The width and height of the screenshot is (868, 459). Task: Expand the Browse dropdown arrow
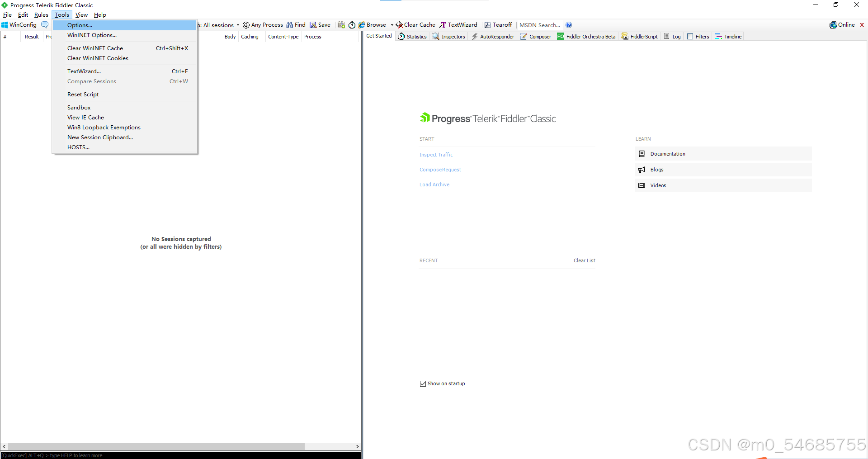pos(392,25)
